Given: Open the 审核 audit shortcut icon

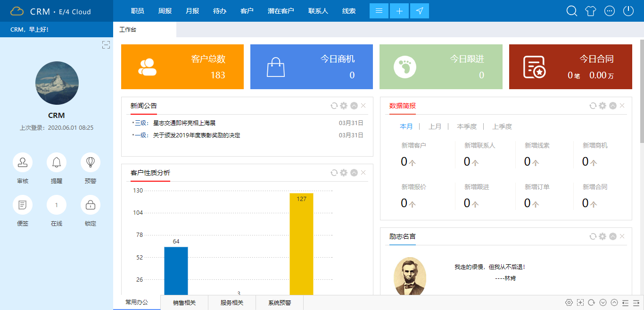Looking at the screenshot, I should (x=23, y=162).
